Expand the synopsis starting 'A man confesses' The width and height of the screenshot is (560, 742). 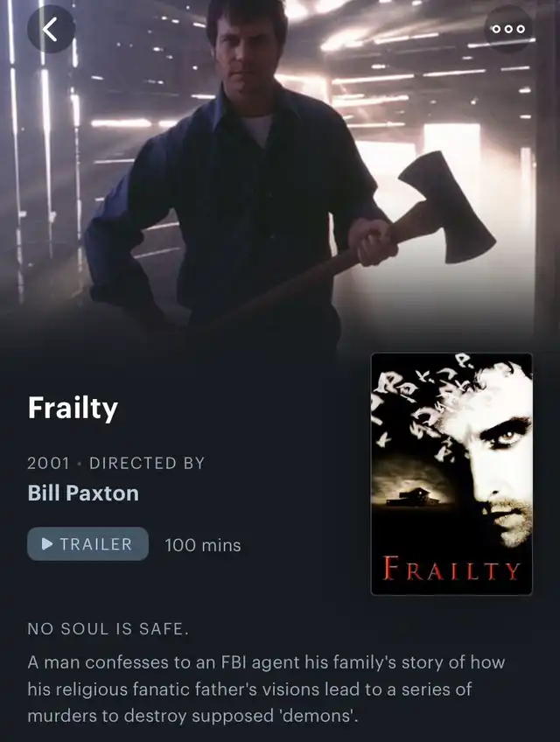[x=266, y=689]
